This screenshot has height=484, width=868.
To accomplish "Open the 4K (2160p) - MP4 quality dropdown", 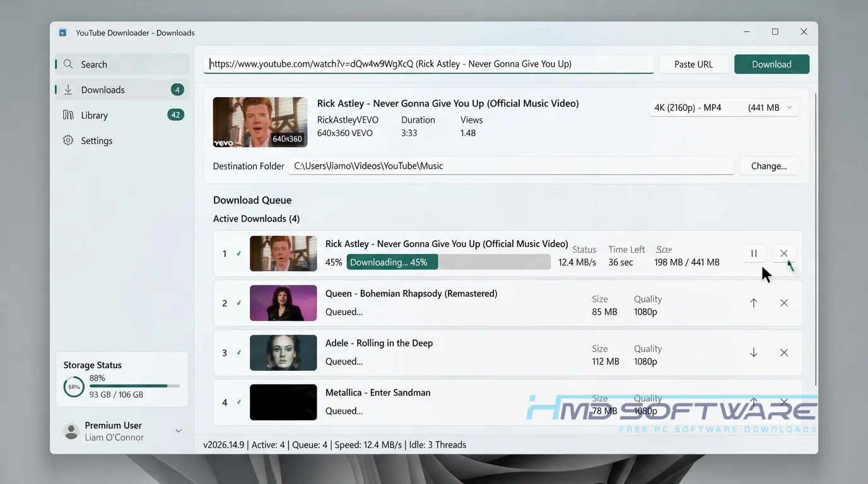I will click(724, 108).
